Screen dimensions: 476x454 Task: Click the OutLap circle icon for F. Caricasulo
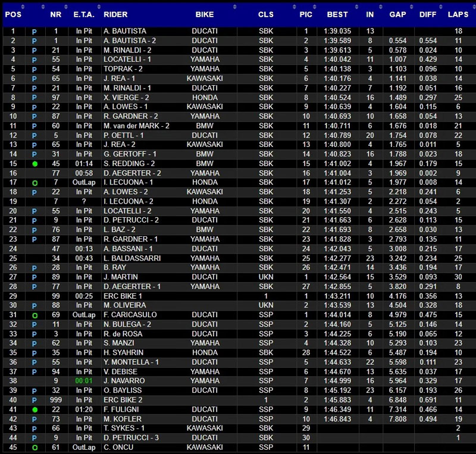(35, 315)
